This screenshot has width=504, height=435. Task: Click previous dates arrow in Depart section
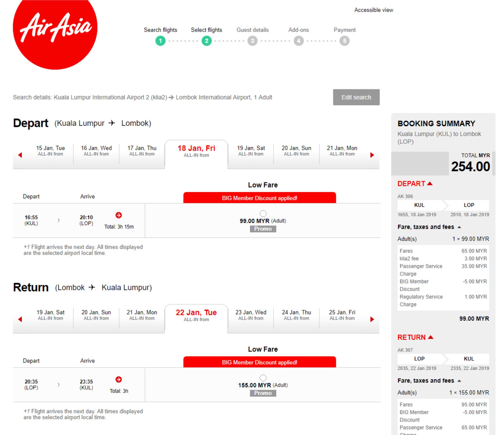click(x=20, y=155)
